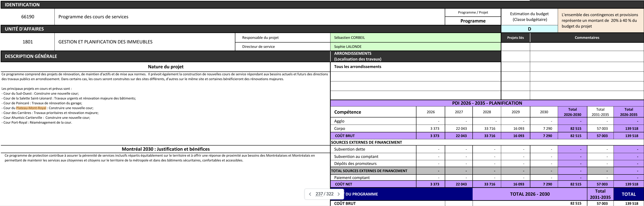
Task: Click business unit number 1801
Action: click(x=27, y=42)
